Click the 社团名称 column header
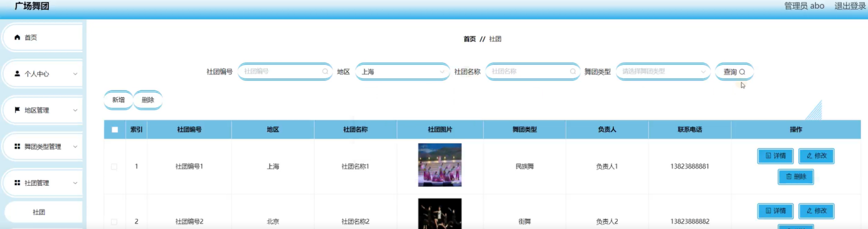This screenshot has height=229, width=868. pyautogui.click(x=355, y=130)
